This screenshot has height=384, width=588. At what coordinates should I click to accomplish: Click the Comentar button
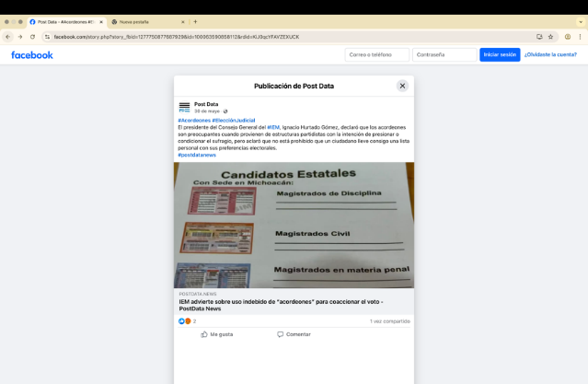pos(294,334)
